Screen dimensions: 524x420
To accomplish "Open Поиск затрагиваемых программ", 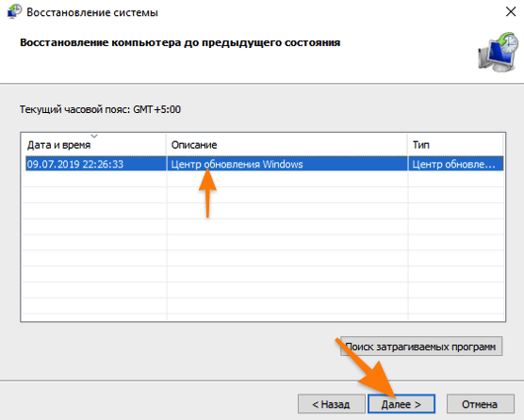I will pyautogui.click(x=421, y=347).
